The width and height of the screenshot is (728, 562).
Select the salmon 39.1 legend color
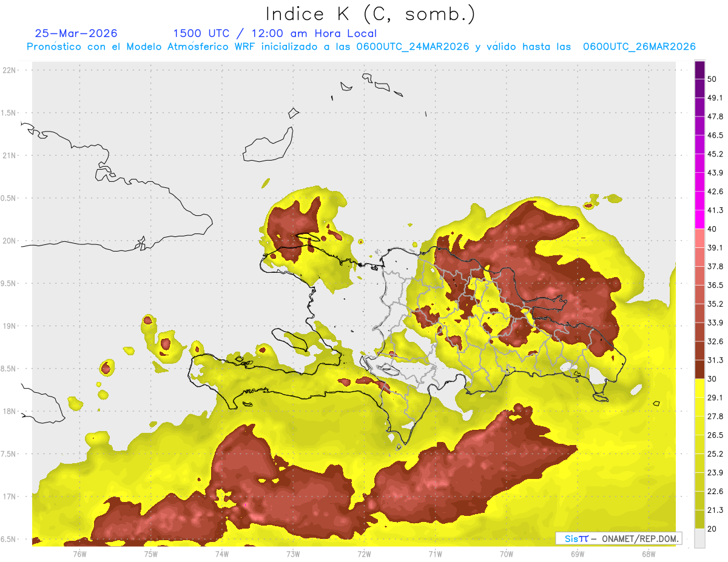(x=699, y=238)
